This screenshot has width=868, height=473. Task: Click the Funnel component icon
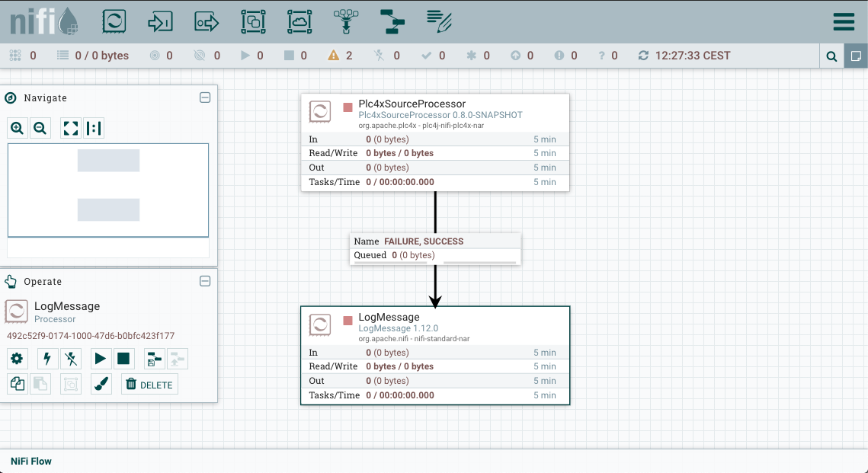[346, 21]
